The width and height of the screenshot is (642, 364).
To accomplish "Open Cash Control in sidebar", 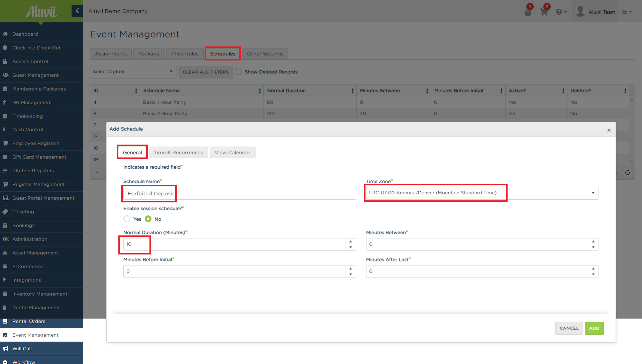I will click(x=41, y=130).
